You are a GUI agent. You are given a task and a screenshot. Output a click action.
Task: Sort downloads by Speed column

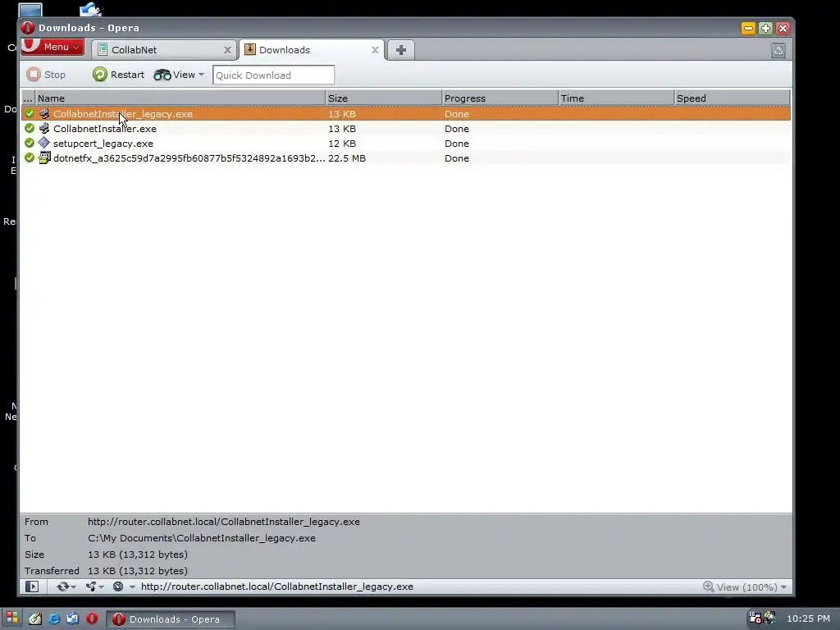(x=733, y=98)
